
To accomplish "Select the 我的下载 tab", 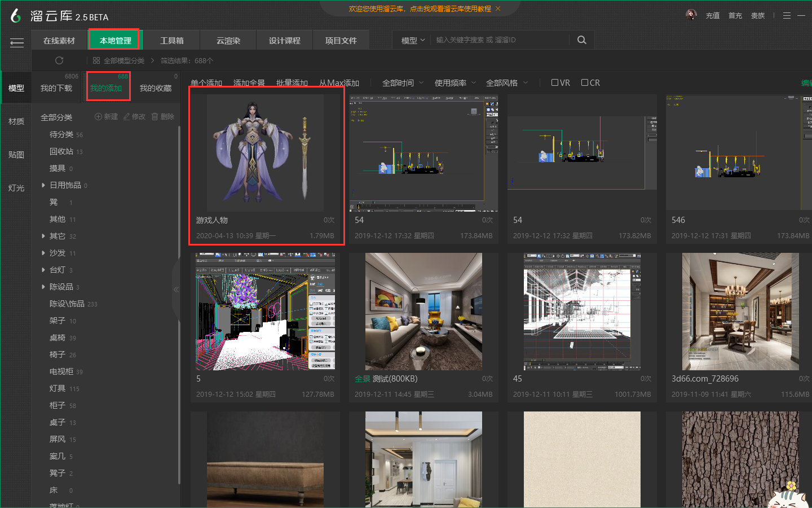I will tap(56, 88).
